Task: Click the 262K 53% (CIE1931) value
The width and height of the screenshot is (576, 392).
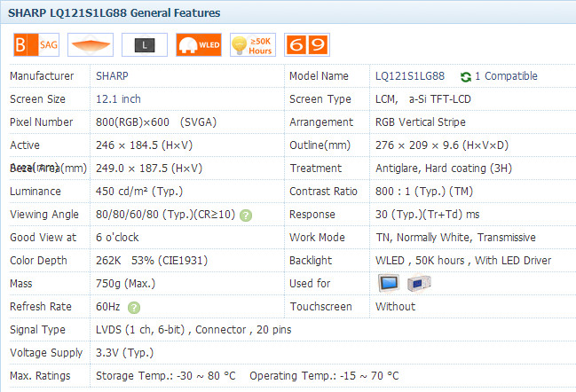Action: (152, 261)
